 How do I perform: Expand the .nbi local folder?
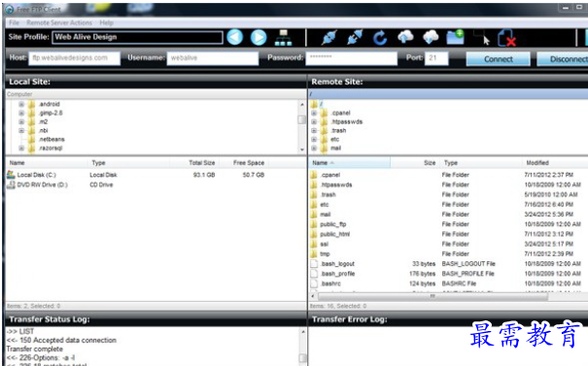[x=21, y=130]
